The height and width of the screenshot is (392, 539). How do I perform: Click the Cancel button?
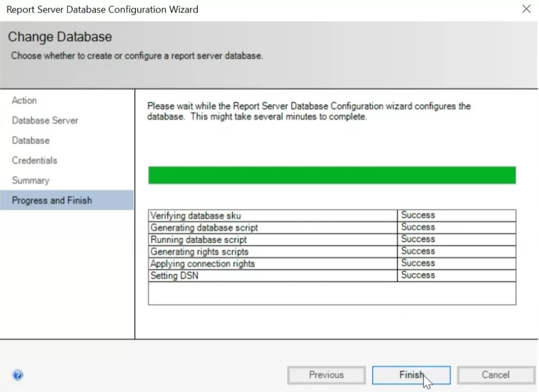tap(496, 375)
